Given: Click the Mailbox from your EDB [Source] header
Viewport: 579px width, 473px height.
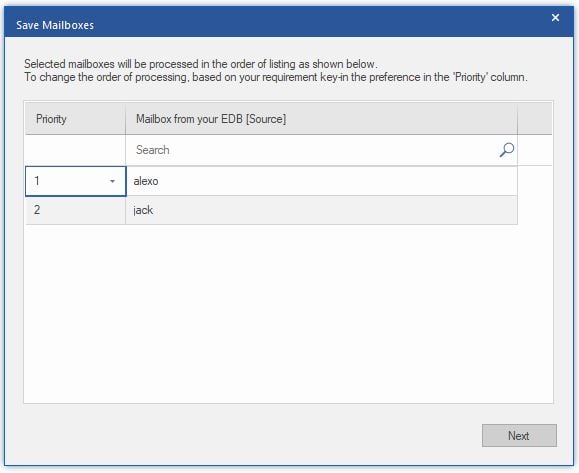Looking at the screenshot, I should pyautogui.click(x=321, y=119).
